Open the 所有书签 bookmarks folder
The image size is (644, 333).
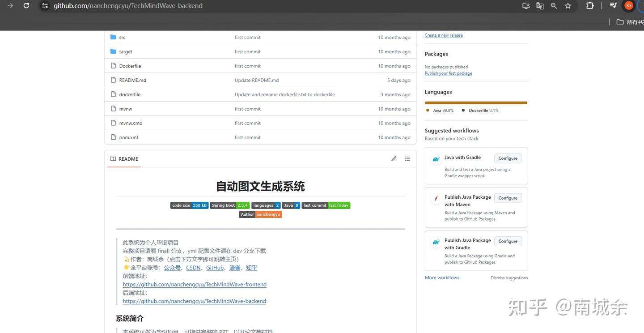tap(628, 21)
